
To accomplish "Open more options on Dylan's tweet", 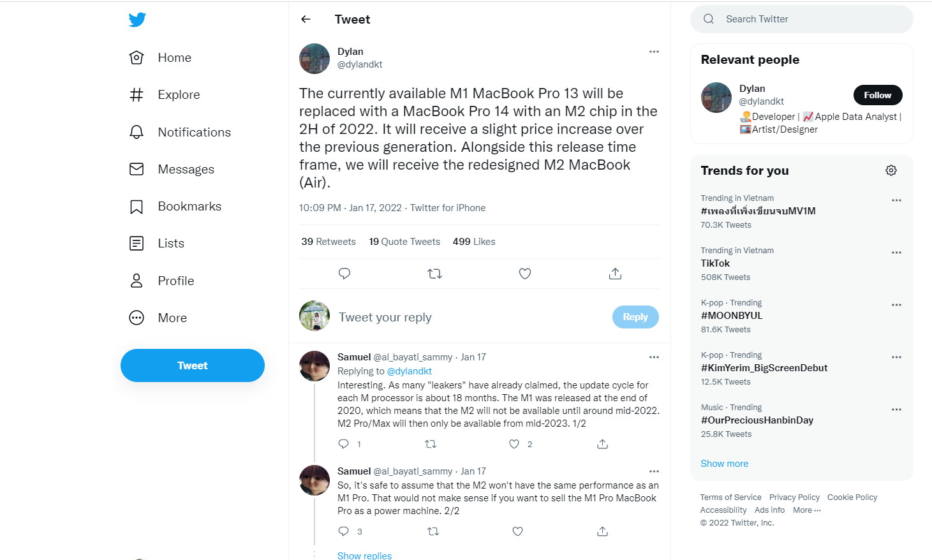I will [654, 52].
